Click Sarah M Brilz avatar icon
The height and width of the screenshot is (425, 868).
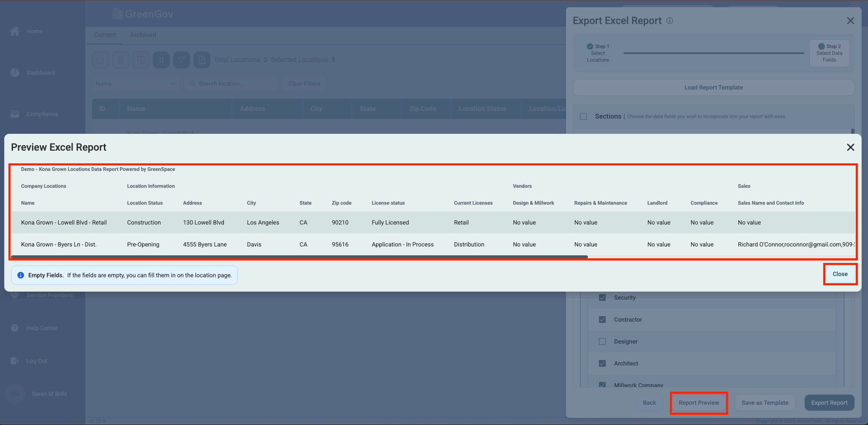click(x=15, y=394)
